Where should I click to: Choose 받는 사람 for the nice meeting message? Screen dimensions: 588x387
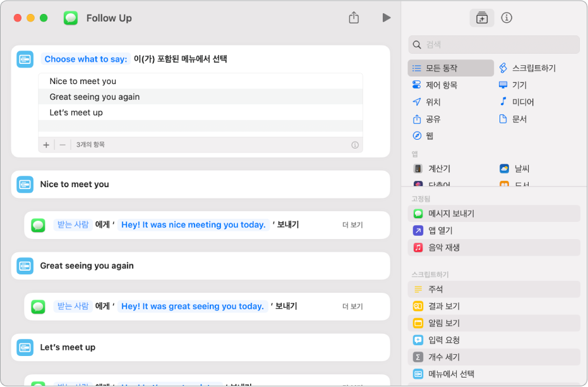click(73, 224)
